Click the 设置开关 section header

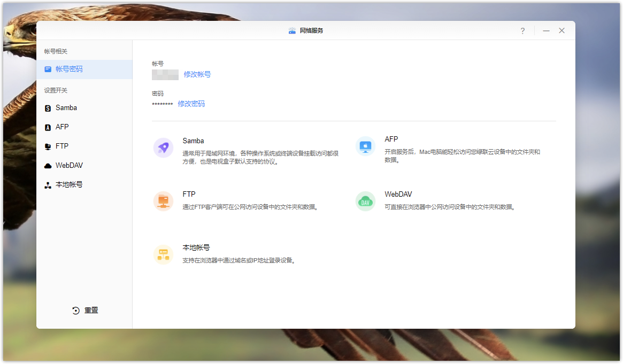click(56, 90)
